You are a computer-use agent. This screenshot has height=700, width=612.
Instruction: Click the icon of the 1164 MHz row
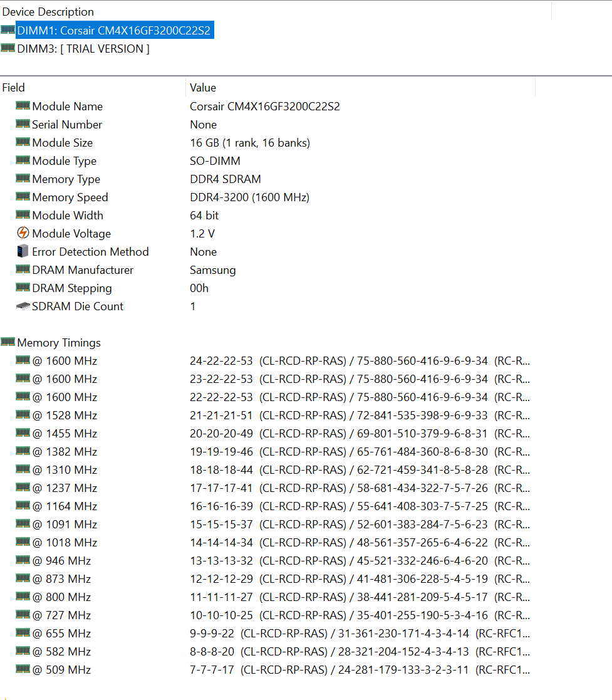[23, 505]
